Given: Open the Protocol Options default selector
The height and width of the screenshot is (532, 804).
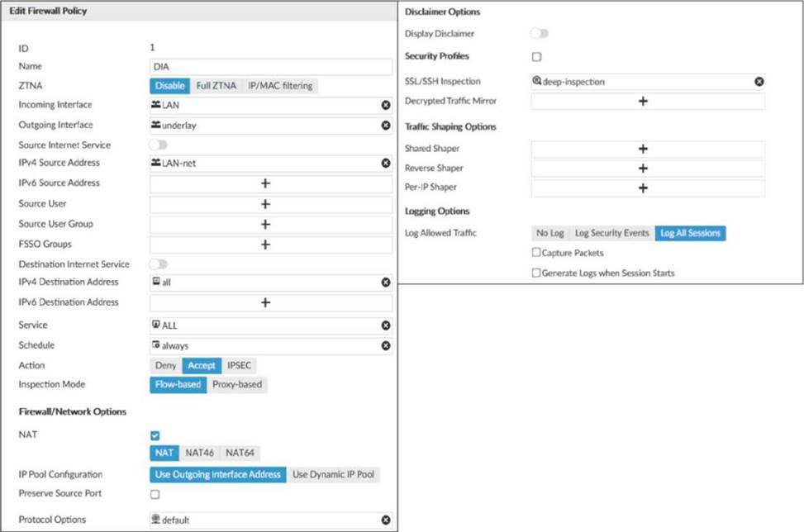Looking at the screenshot, I should click(x=264, y=520).
